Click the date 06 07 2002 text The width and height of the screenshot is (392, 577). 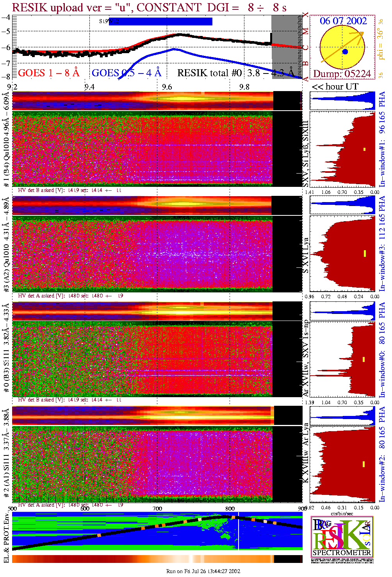[343, 21]
